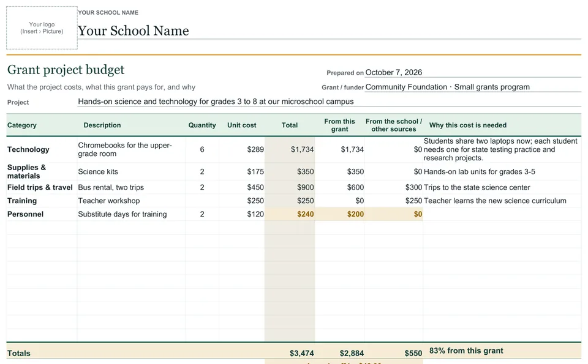588x364 pixels.
Task: Click the funder field 'Community Foundation · Small grants program'
Action: click(x=448, y=87)
